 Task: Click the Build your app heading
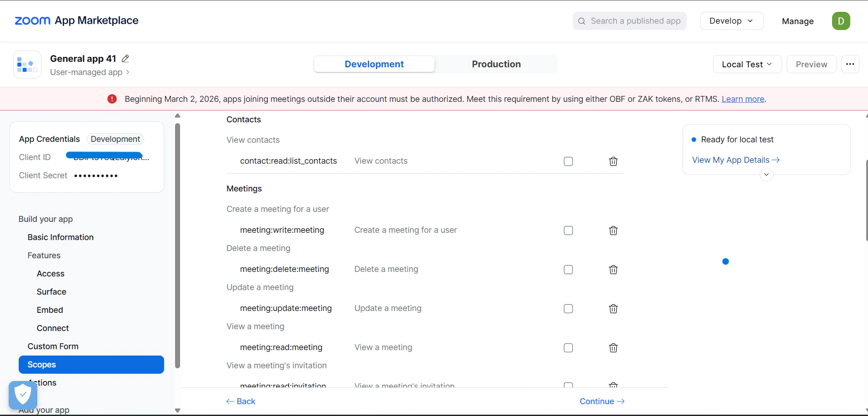tap(45, 219)
